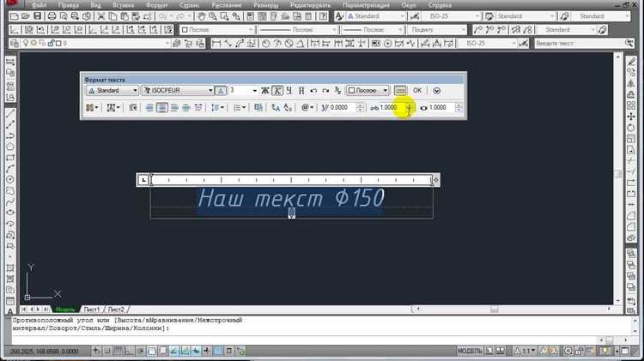The height and width of the screenshot is (361, 644).
Task: Click width factor field 1.0000
Action: 441,107
